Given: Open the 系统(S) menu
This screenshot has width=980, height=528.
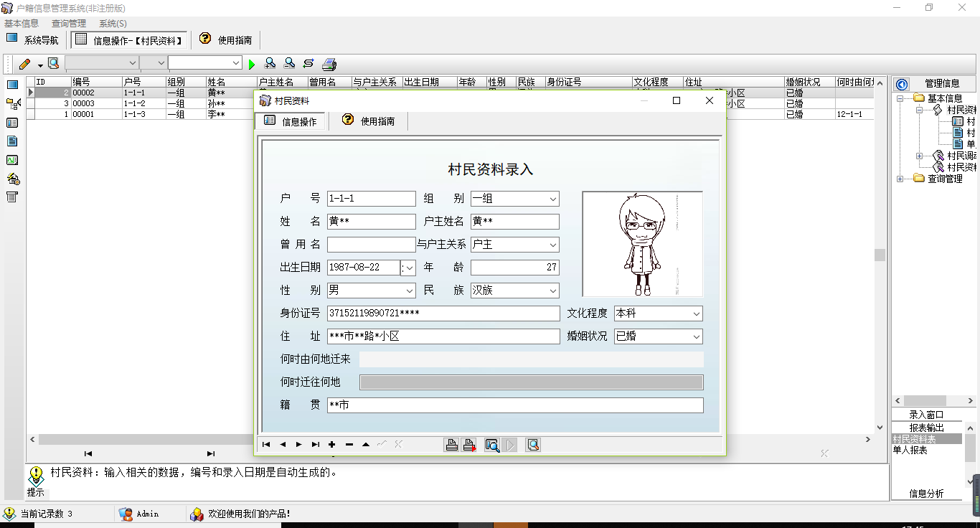Looking at the screenshot, I should pos(113,24).
